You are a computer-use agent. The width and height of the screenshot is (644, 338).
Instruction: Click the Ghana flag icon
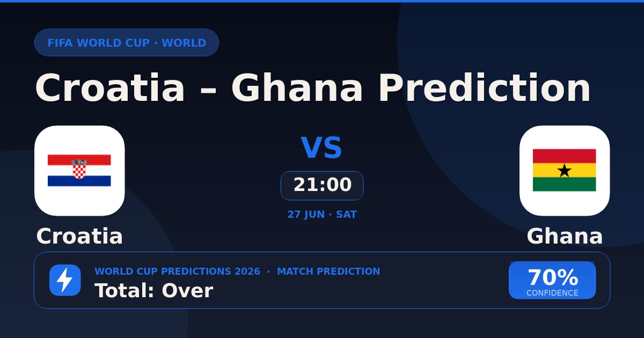(x=565, y=171)
